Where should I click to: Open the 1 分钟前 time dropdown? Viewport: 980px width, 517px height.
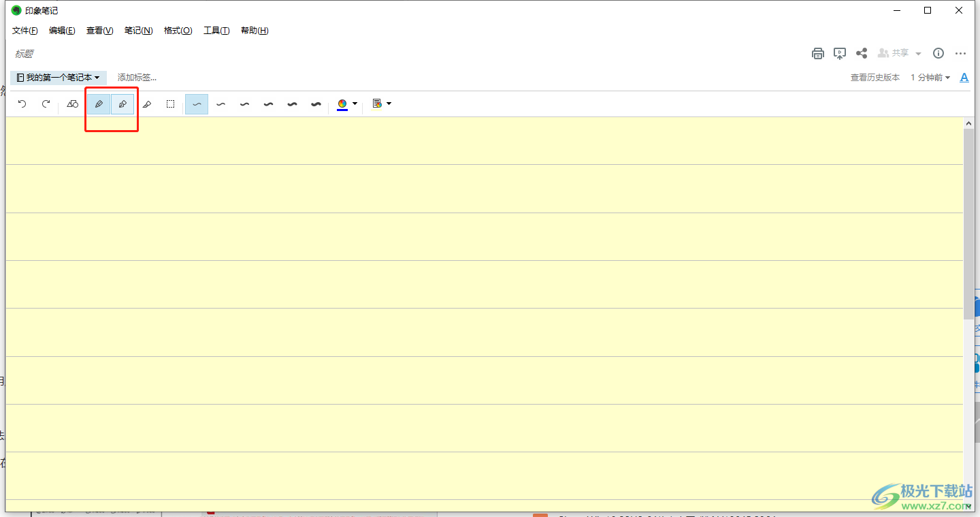coord(930,78)
